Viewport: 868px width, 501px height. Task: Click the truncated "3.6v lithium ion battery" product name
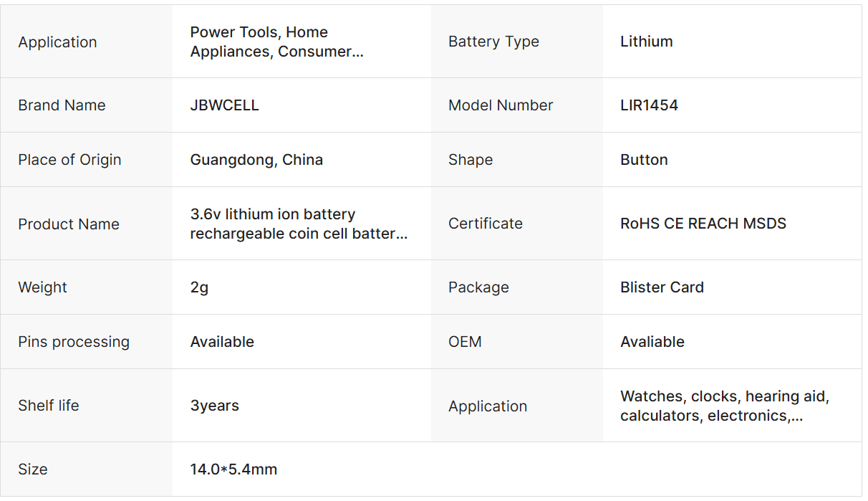point(299,224)
